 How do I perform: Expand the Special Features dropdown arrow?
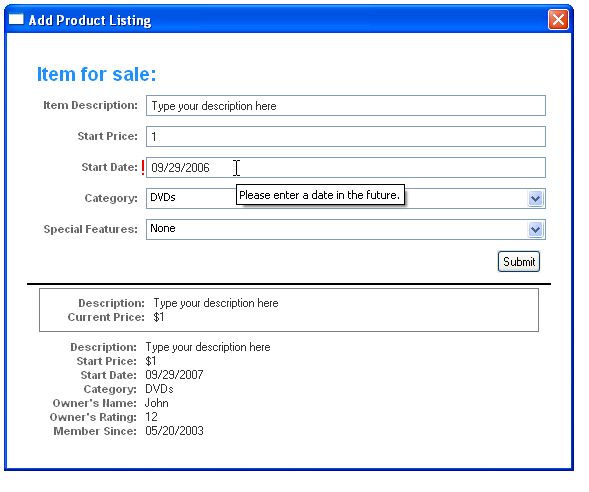click(535, 229)
